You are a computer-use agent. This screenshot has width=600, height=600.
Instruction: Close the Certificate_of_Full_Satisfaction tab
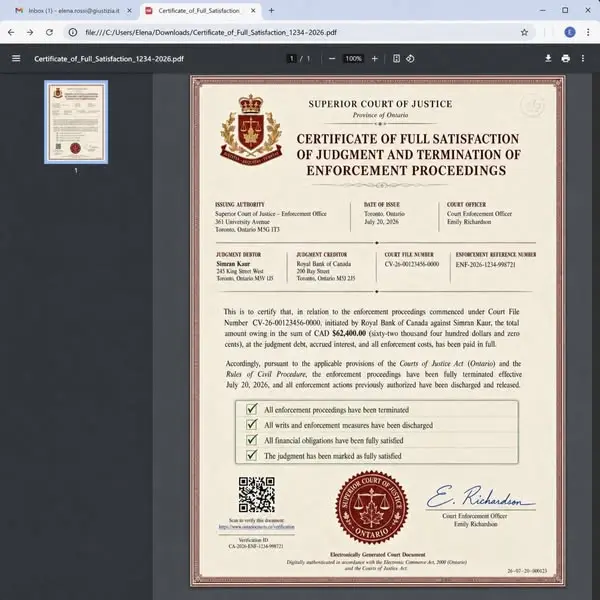click(253, 11)
